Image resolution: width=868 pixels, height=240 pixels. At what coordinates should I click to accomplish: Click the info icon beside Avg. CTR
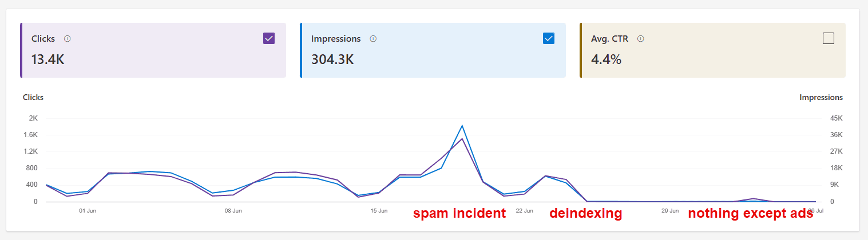641,39
